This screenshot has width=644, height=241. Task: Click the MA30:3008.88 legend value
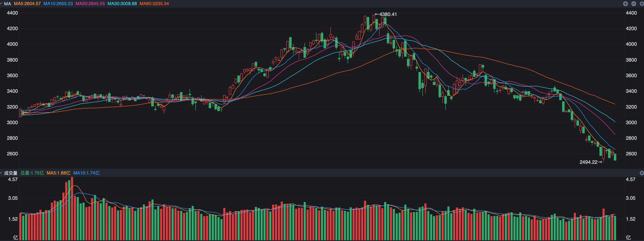pyautogui.click(x=122, y=3)
